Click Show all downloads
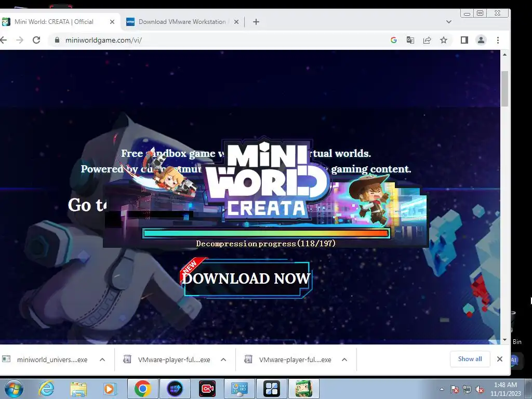Viewport: 532px width, 399px height. 470,359
